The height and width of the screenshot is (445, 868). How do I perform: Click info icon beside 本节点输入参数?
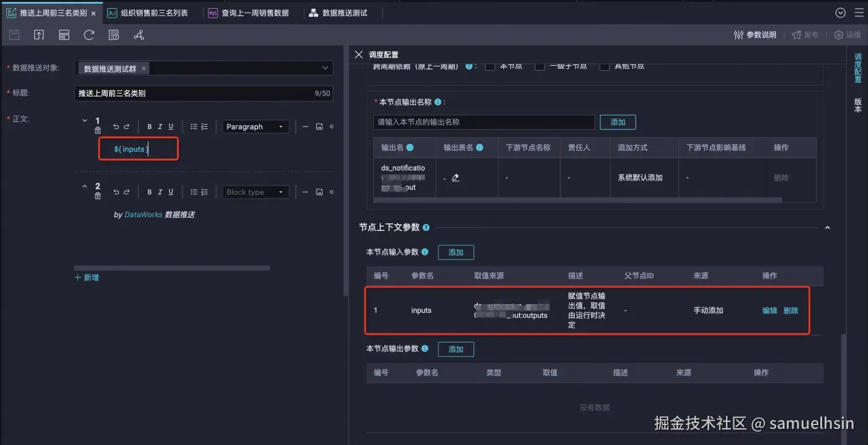pyautogui.click(x=425, y=252)
